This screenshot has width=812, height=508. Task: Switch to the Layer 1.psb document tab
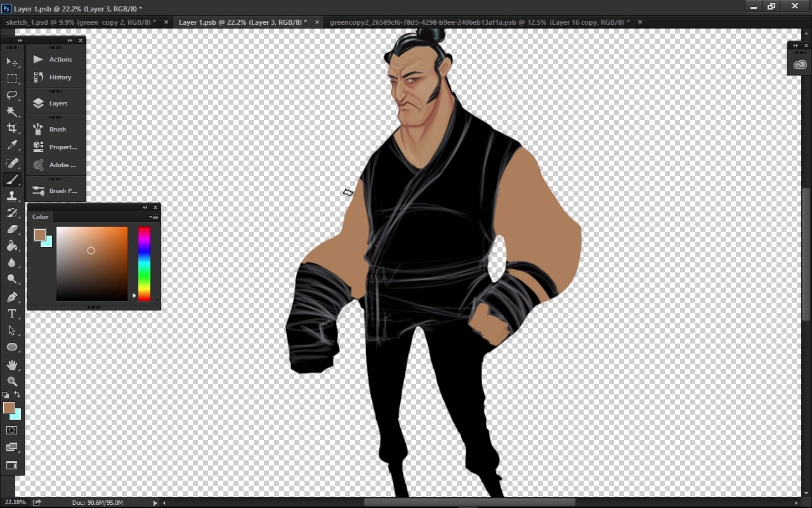tap(243, 22)
